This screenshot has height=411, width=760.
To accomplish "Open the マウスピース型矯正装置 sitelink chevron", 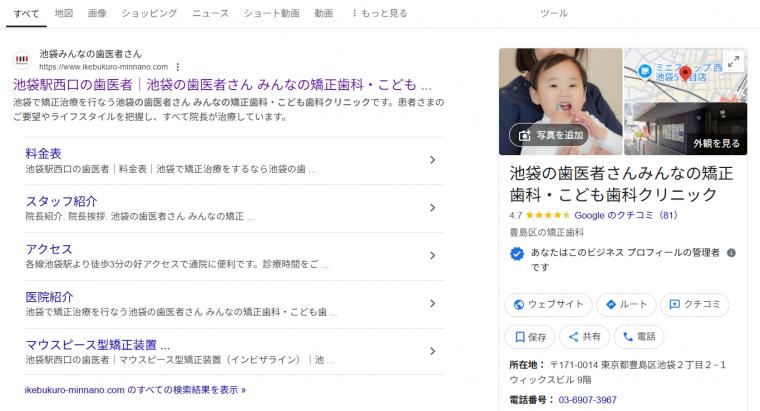I will click(x=432, y=351).
